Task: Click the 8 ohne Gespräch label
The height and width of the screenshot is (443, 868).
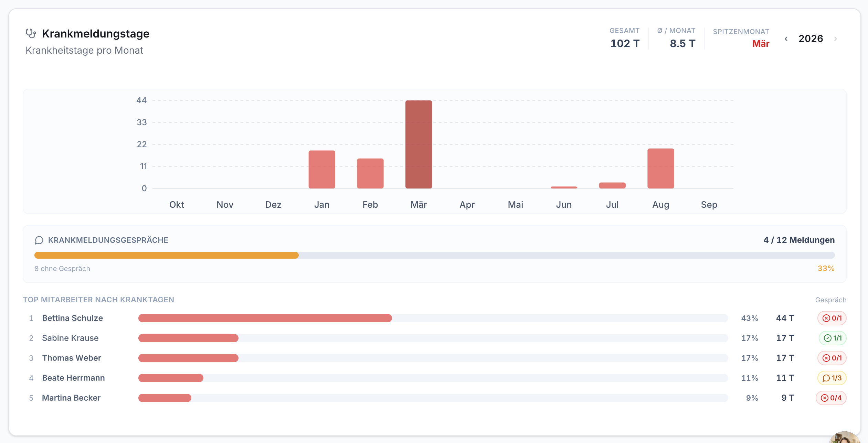Action: point(62,269)
